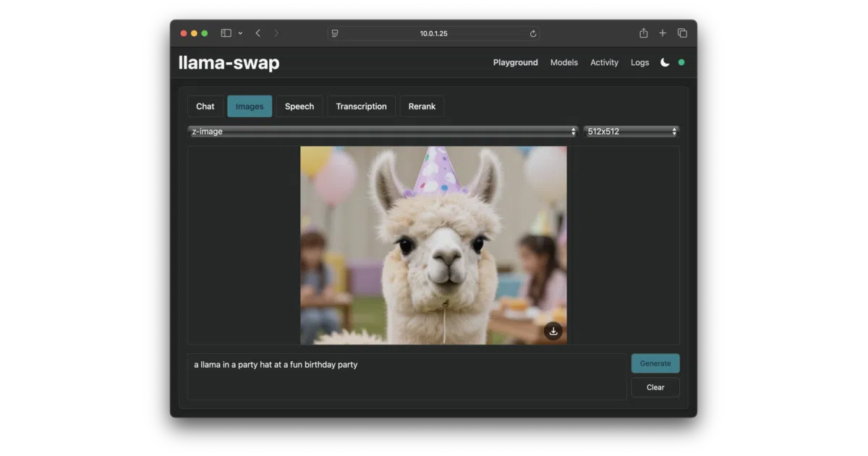Screen dimensions: 868x456
Task: Minimize the window with yellow button
Action: (x=194, y=33)
